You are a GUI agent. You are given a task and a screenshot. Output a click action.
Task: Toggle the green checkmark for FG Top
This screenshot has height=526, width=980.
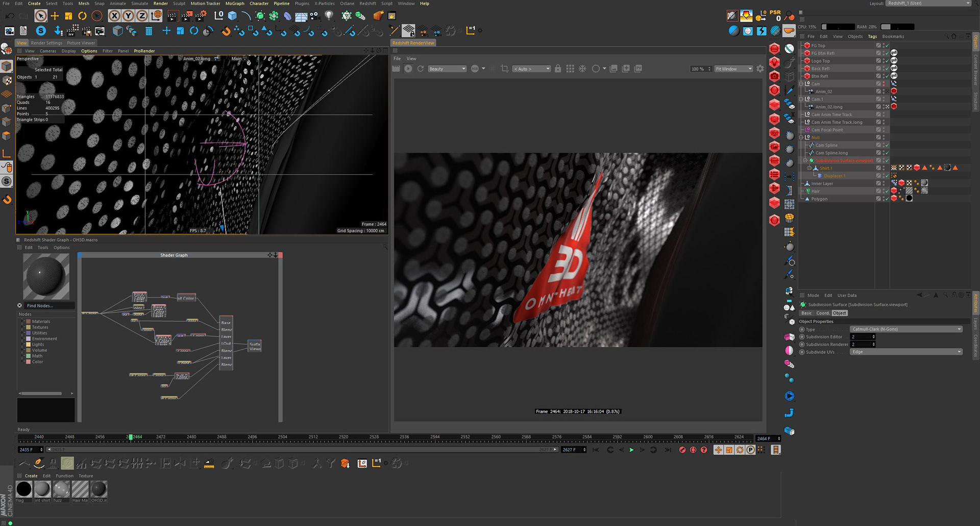(887, 45)
